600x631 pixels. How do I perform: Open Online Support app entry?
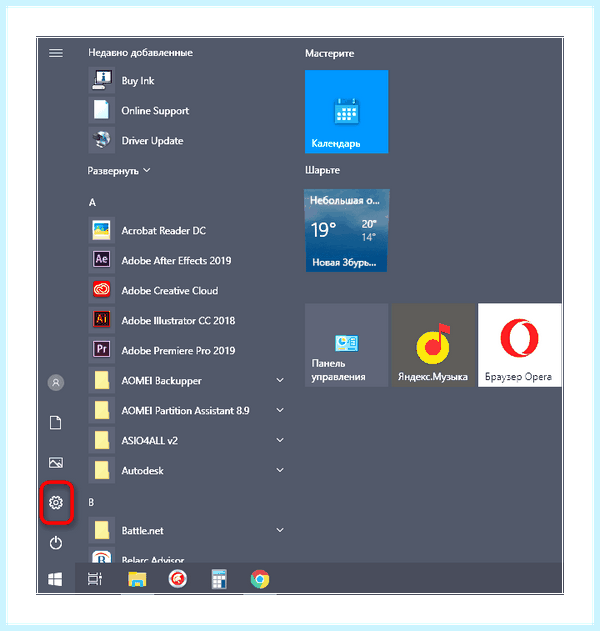tap(187, 111)
